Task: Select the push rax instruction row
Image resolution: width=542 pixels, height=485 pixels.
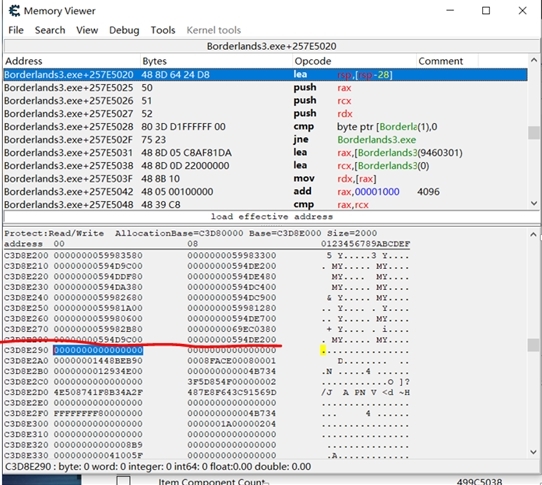Action: coord(265,88)
